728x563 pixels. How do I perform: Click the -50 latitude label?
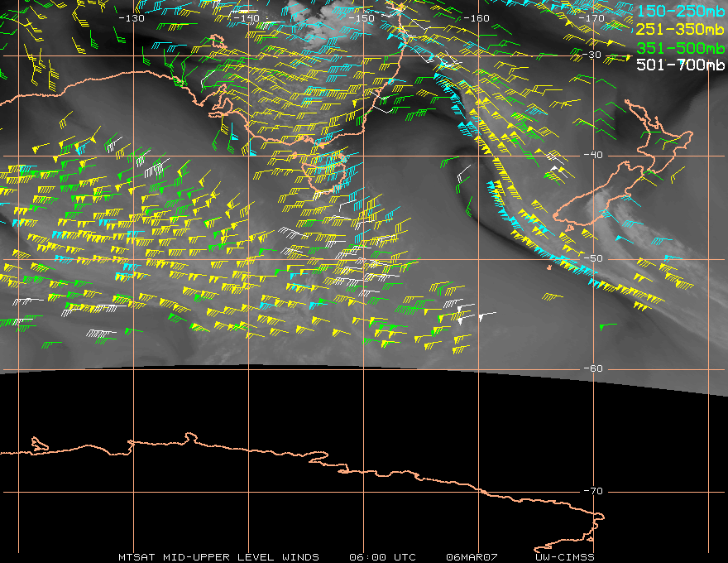pyautogui.click(x=593, y=258)
